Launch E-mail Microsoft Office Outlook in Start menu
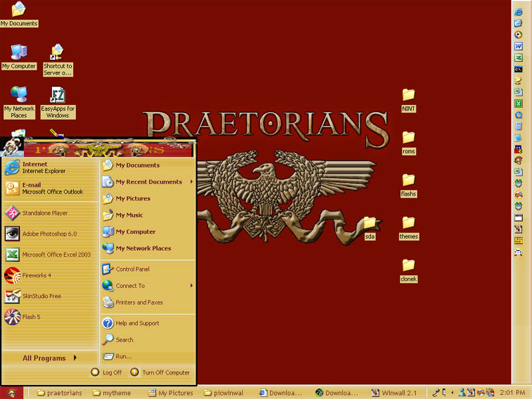The height and width of the screenshot is (399, 532). coord(51,188)
